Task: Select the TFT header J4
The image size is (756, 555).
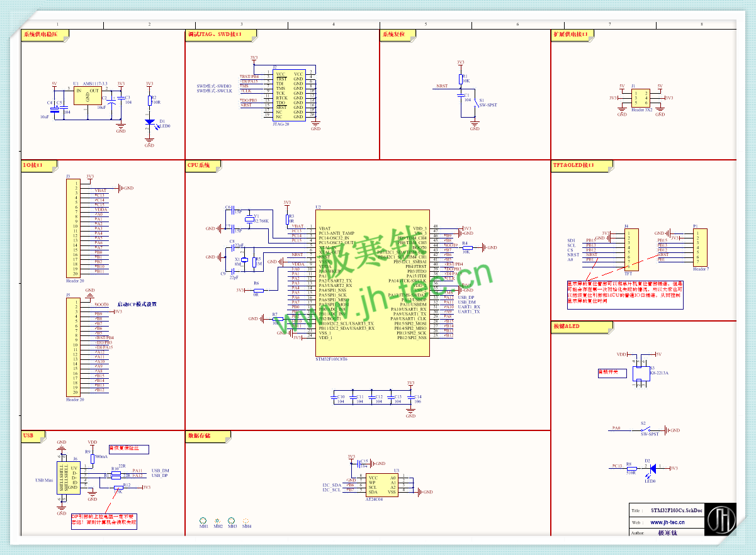Action: pyautogui.click(x=628, y=249)
